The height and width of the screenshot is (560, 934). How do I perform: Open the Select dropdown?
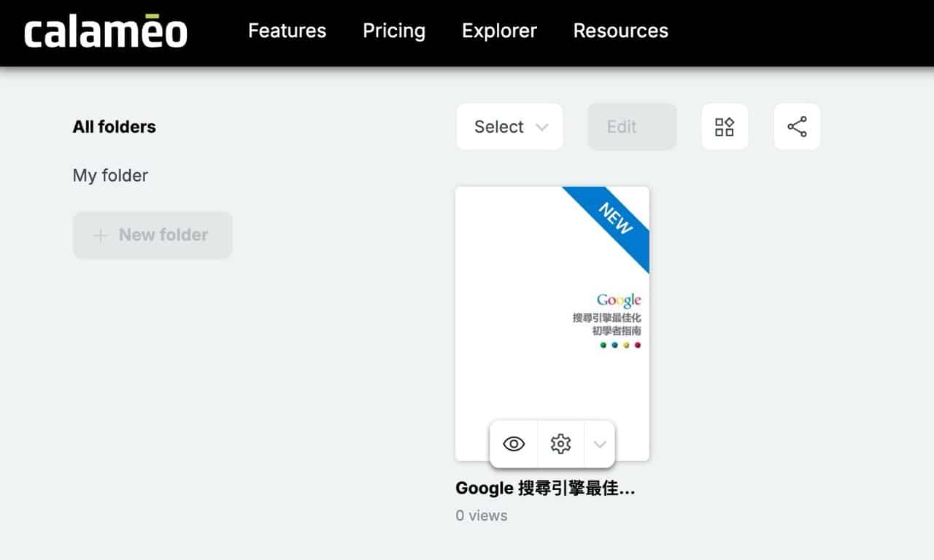click(x=509, y=127)
